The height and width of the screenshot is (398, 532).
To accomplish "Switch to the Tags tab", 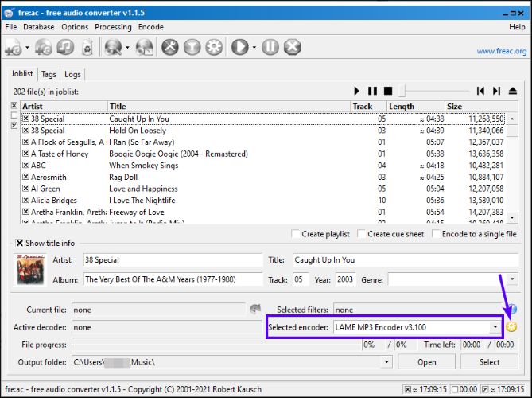I will pos(49,74).
